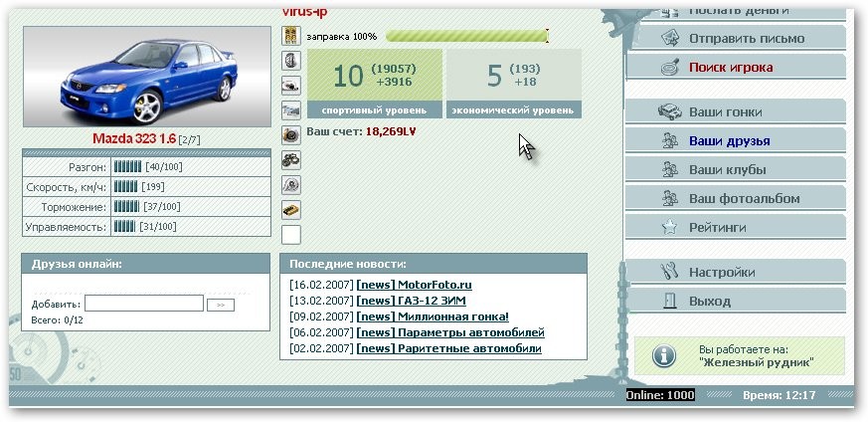Click the заправка fuel progress bar
Image resolution: width=868 pixels, height=422 pixels.
(467, 36)
